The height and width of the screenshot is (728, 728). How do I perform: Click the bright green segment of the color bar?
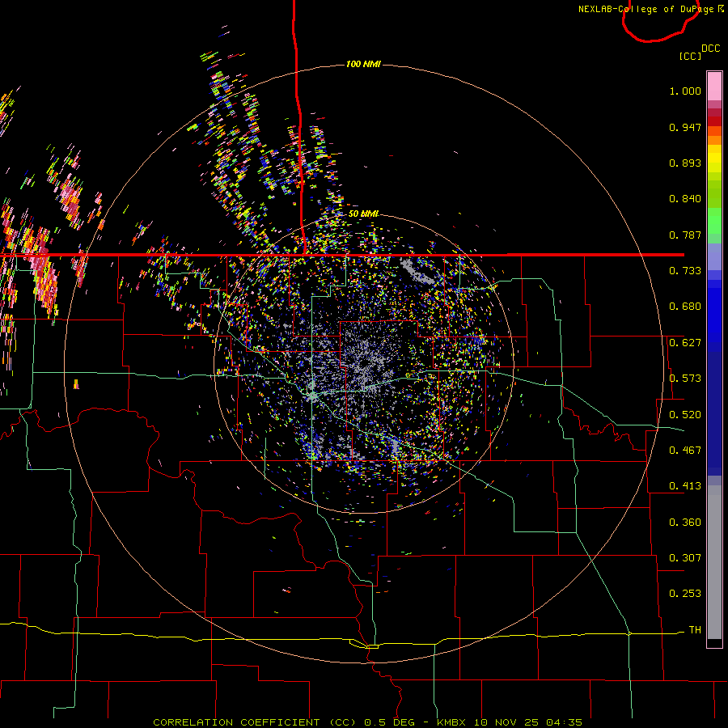point(714,221)
